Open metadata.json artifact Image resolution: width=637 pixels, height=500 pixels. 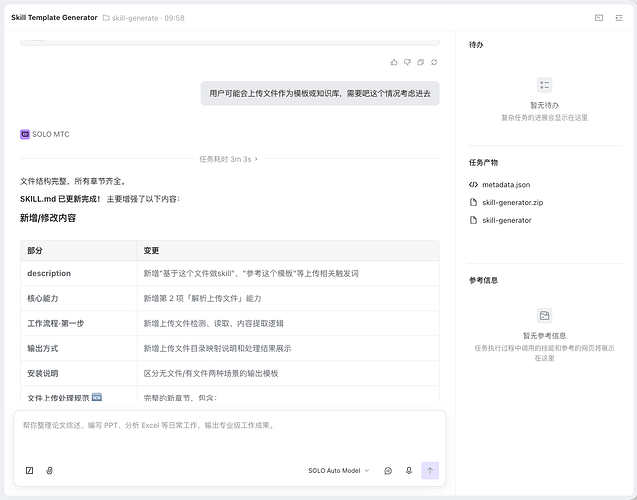tap(506, 184)
